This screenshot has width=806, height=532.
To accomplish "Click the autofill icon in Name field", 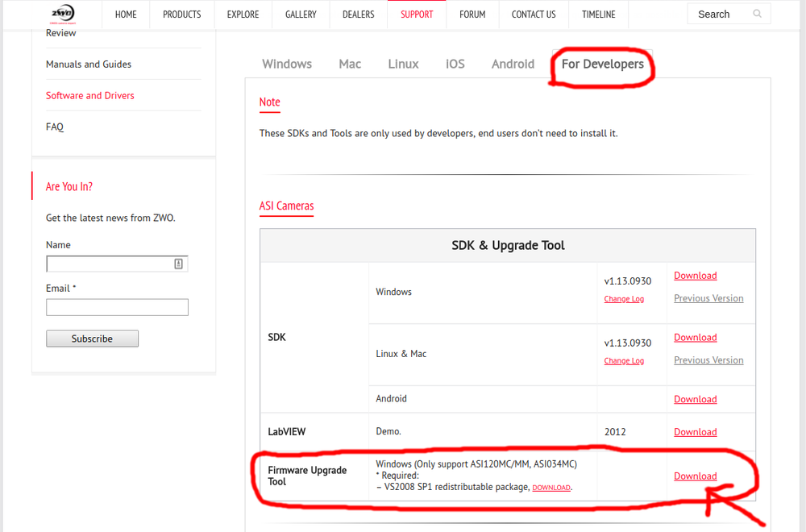I will click(178, 264).
